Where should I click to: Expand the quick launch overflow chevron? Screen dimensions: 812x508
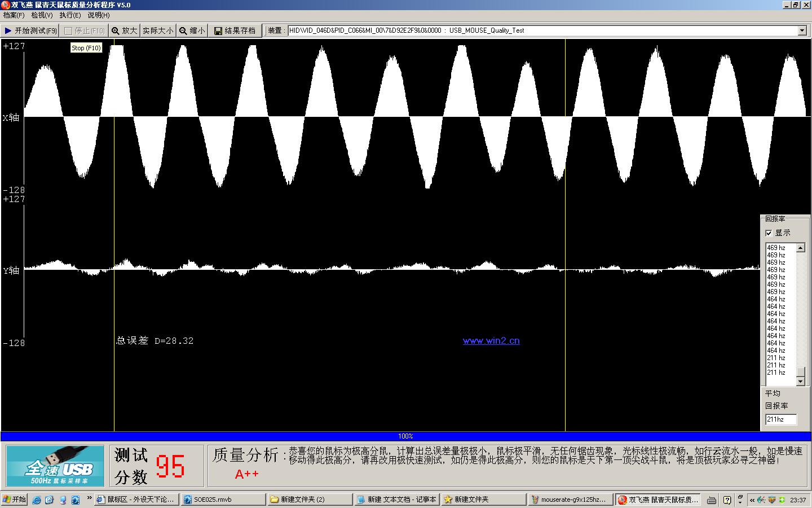(x=89, y=498)
